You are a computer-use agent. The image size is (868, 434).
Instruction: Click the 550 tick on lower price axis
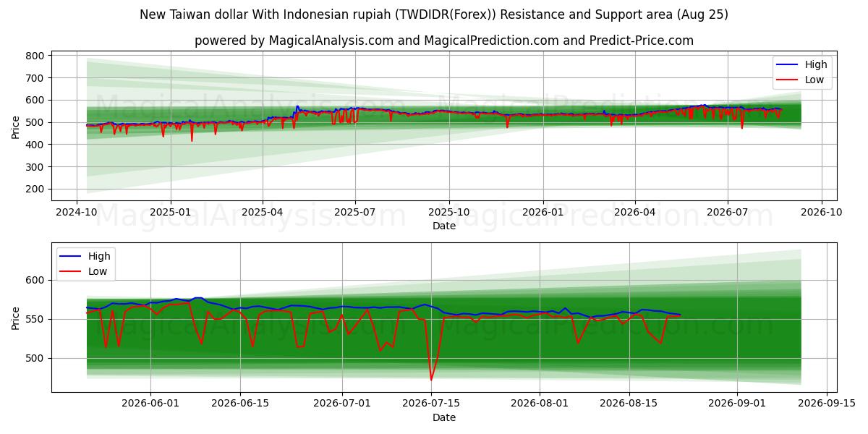(35, 319)
